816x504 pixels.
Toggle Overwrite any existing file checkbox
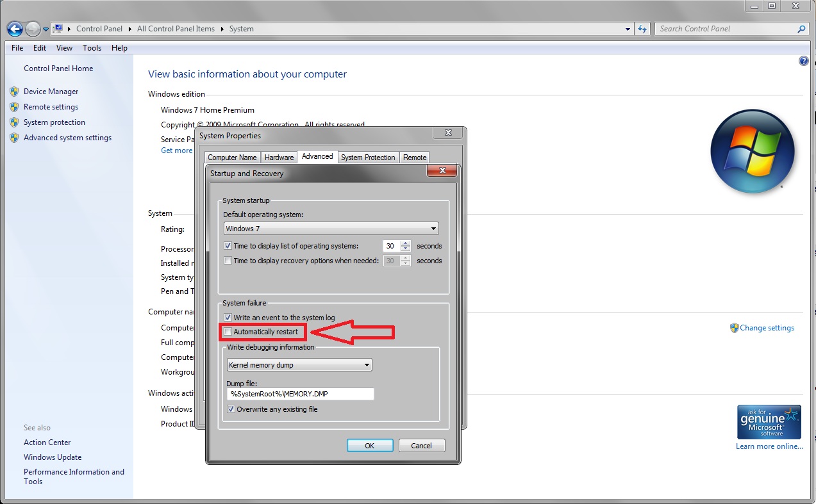(x=231, y=409)
